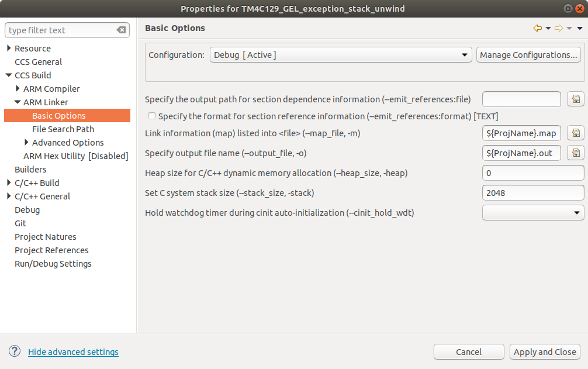Browse for section dependence output path
588x369 pixels.
576,99
